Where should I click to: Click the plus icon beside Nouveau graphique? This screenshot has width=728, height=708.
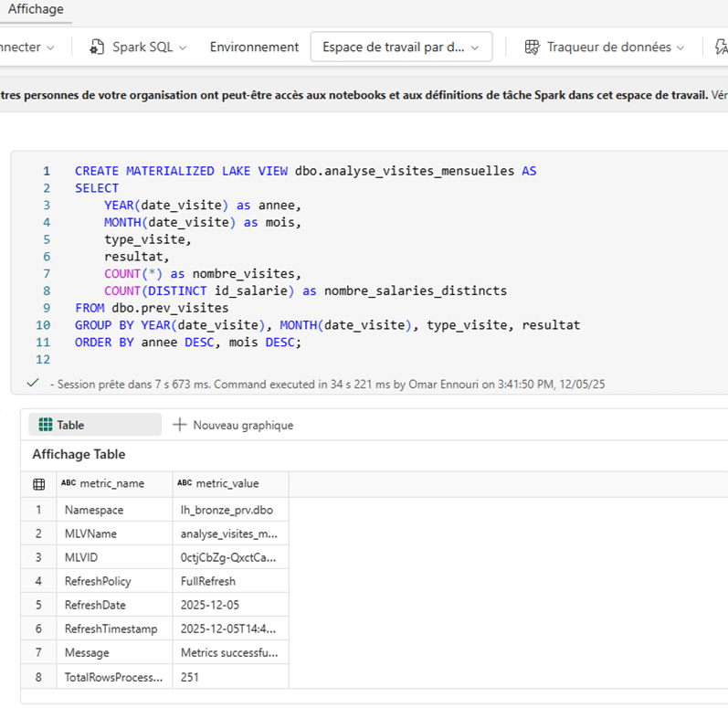[179, 425]
